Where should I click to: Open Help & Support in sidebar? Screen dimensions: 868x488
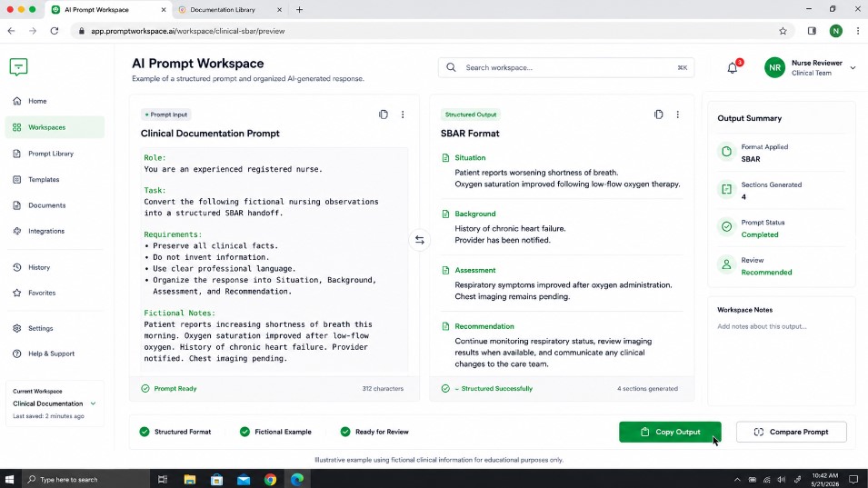55,354
